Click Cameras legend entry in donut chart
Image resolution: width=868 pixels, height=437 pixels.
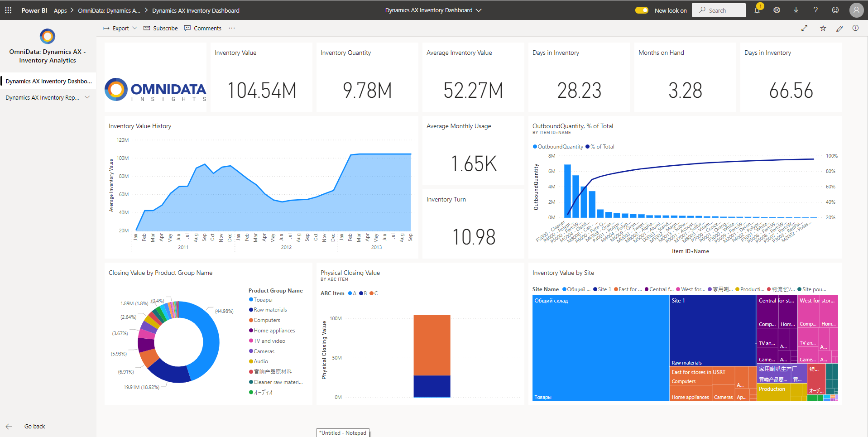coord(262,351)
